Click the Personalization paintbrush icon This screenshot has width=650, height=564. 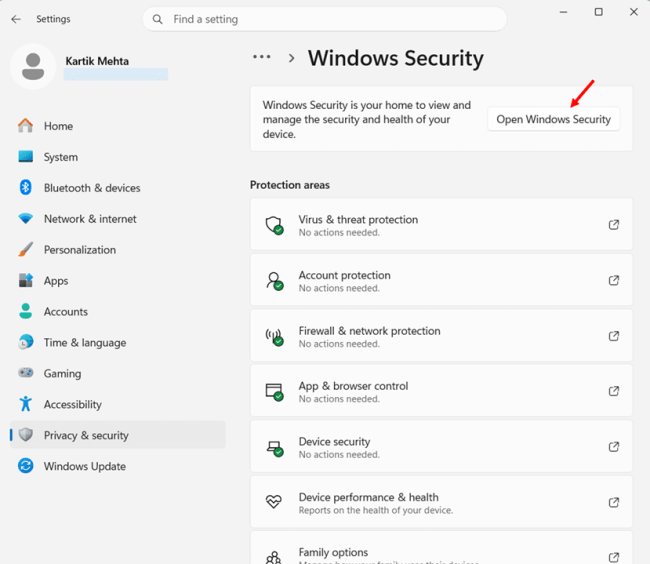click(25, 249)
